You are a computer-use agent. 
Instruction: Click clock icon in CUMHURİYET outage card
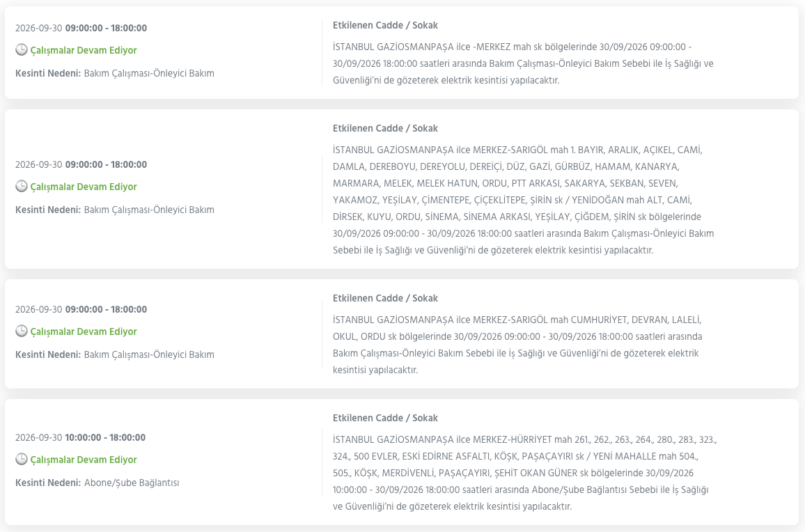pos(21,331)
